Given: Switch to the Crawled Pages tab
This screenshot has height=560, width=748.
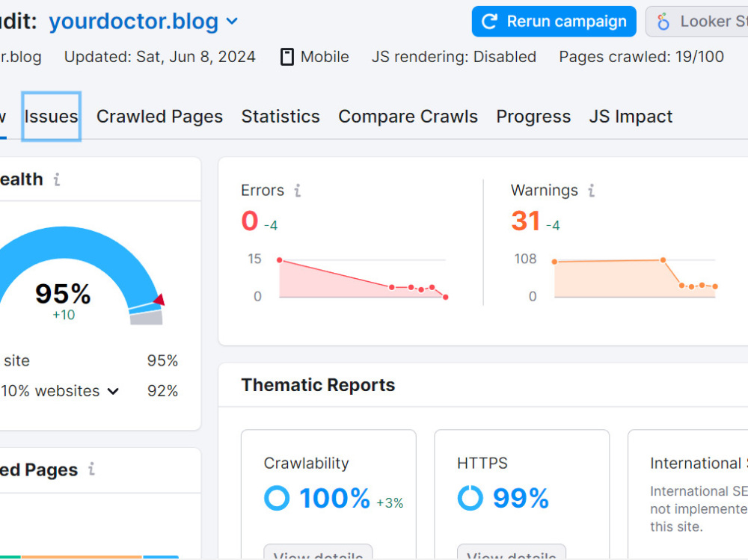Looking at the screenshot, I should 159,117.
